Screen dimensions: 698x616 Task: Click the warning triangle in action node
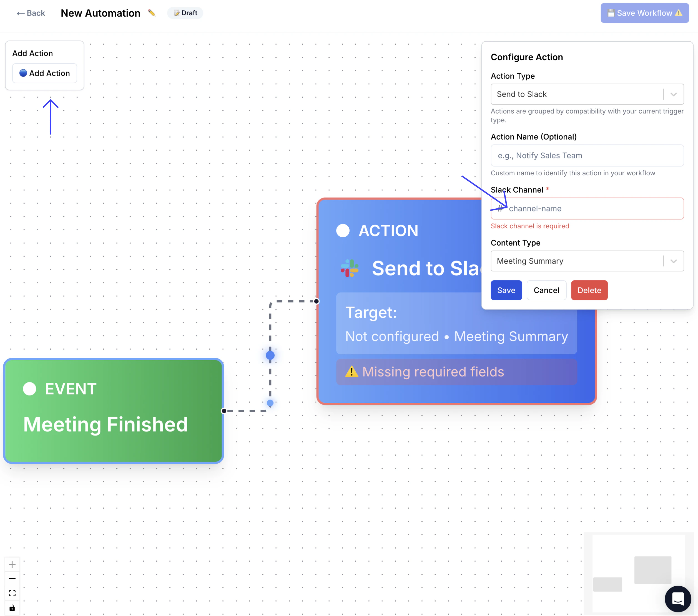[x=352, y=372]
